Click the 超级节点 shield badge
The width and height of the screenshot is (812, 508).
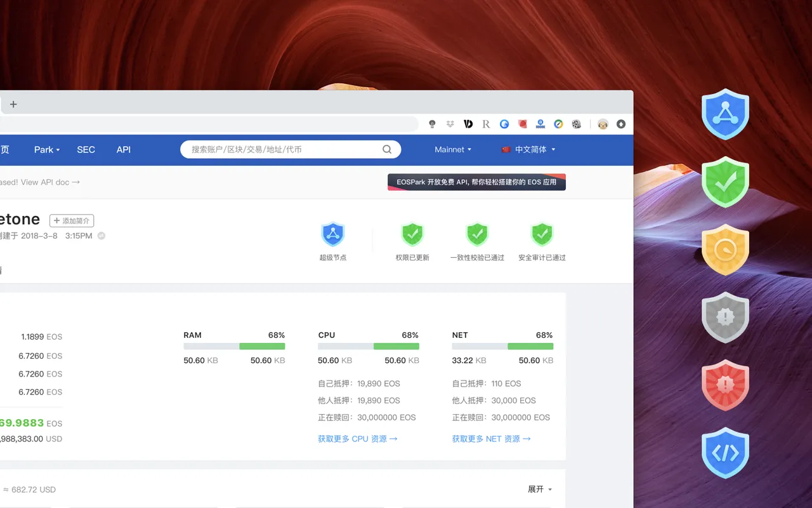(x=333, y=234)
